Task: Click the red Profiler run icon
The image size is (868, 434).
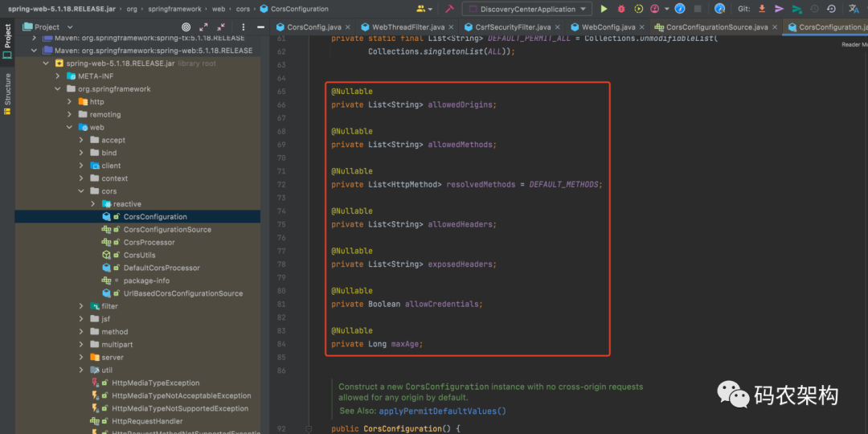Action: click(x=655, y=9)
